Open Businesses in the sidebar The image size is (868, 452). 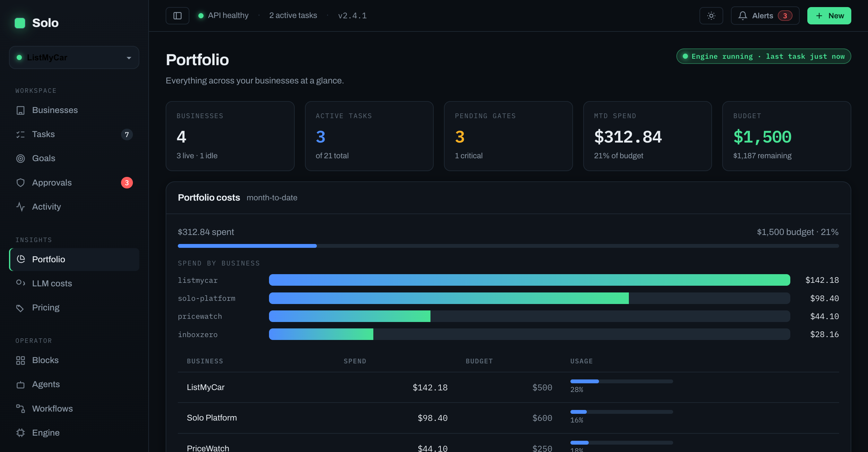click(74, 110)
